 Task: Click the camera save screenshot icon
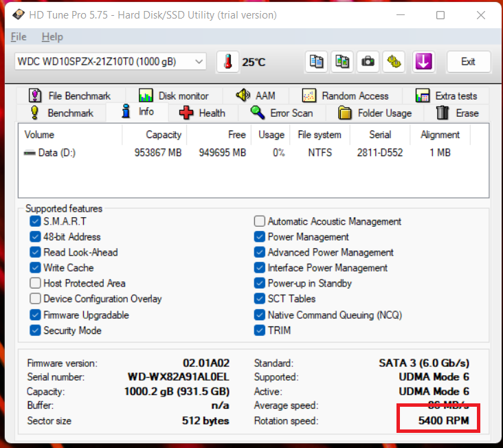[x=368, y=62]
